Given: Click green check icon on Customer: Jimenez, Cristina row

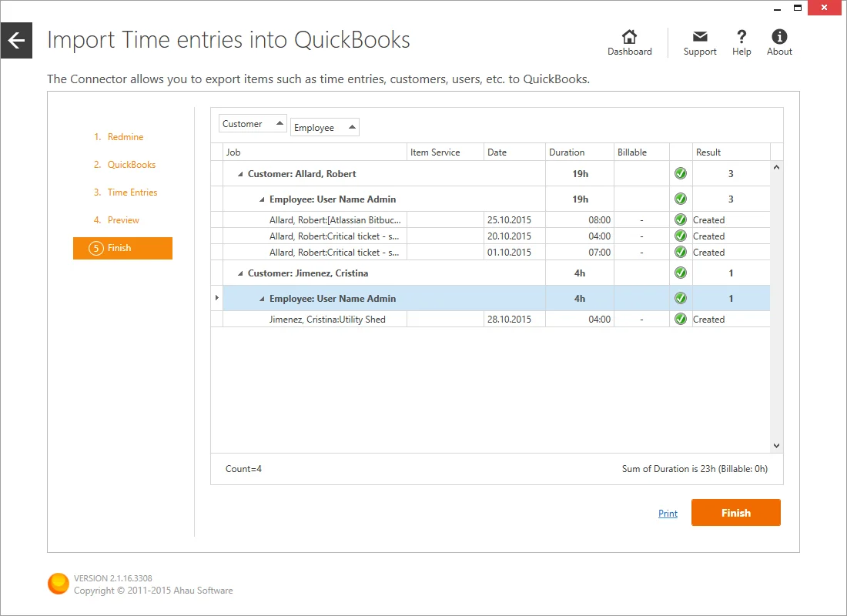Looking at the screenshot, I should pos(681,273).
